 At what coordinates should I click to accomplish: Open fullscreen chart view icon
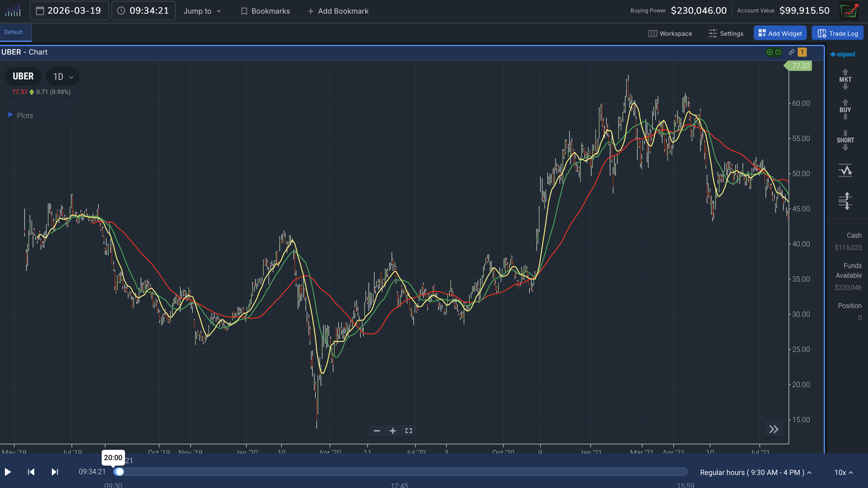click(x=409, y=430)
